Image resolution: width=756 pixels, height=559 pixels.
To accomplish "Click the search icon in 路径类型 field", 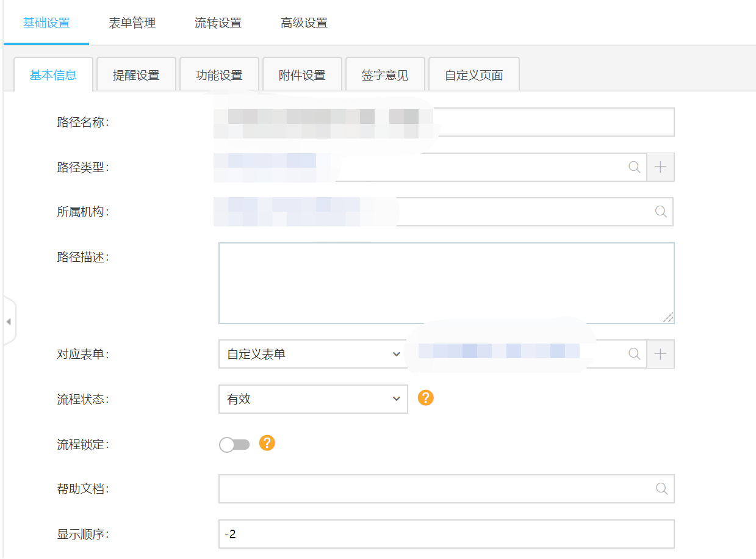I will [x=635, y=167].
